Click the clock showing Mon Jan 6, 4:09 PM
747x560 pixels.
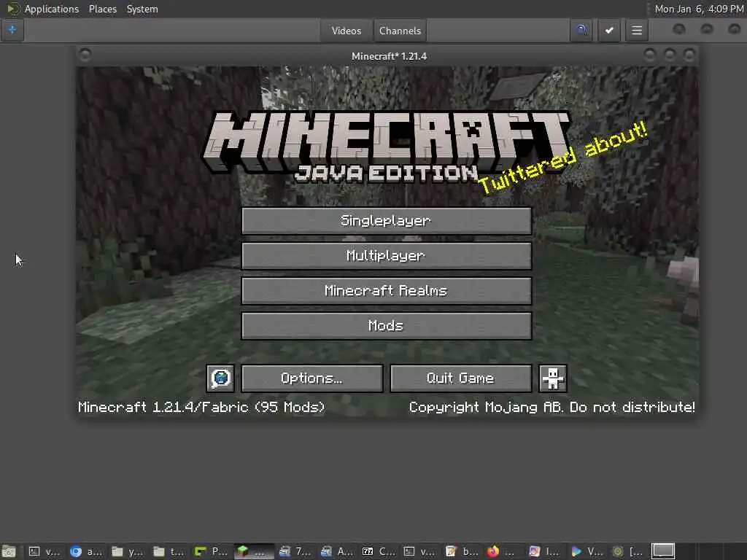tap(699, 9)
